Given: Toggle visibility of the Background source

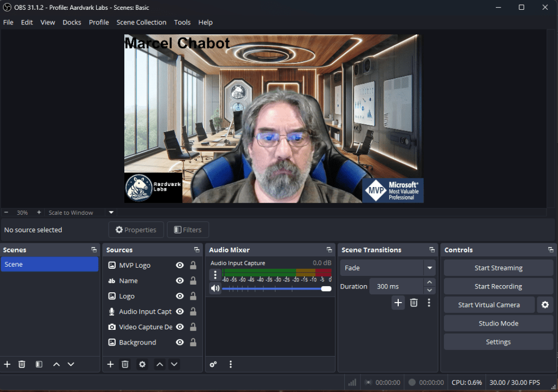Looking at the screenshot, I should pos(179,342).
